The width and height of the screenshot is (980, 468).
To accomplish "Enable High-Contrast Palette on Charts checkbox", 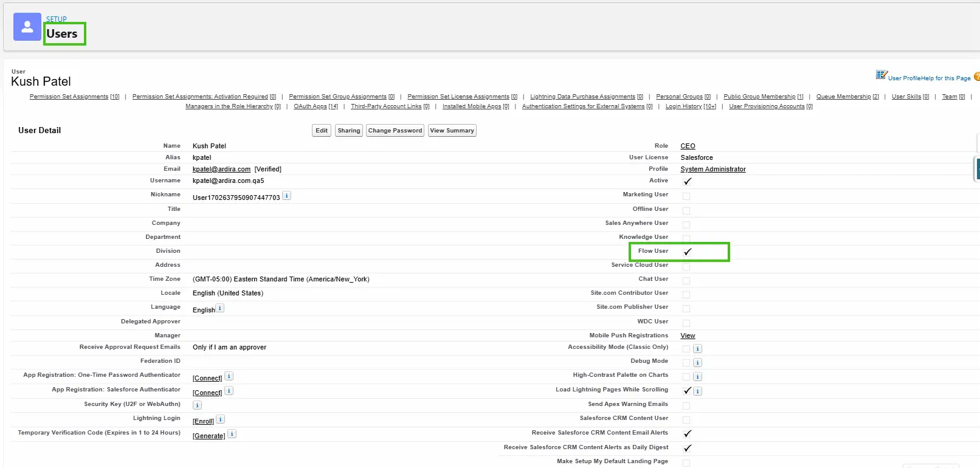I will click(x=686, y=377).
